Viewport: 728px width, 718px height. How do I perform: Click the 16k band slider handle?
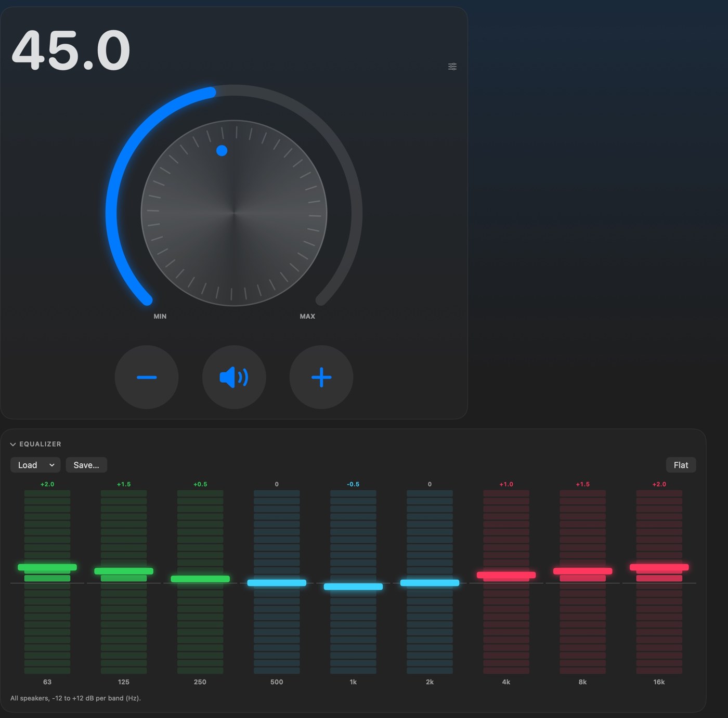click(659, 567)
